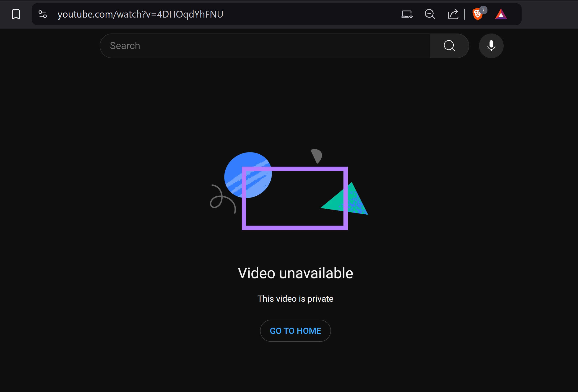Click the This video is private message
Image resolution: width=578 pixels, height=392 pixels.
point(295,299)
